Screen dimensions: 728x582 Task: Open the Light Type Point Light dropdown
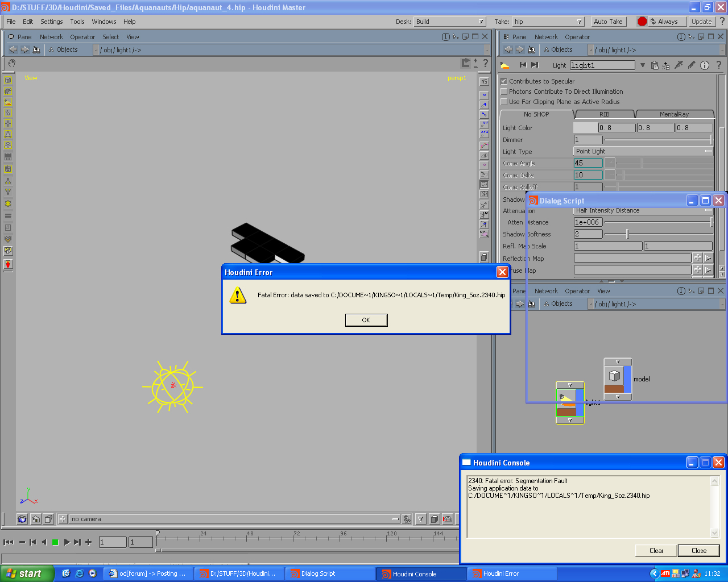(643, 151)
